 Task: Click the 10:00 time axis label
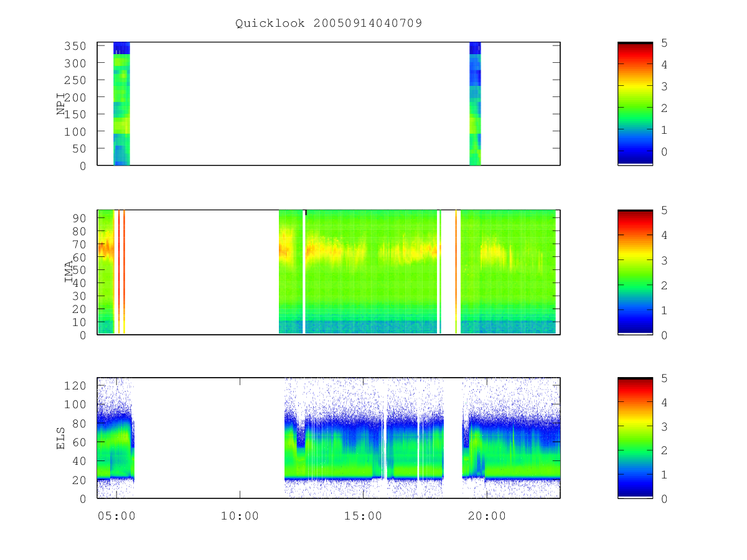pyautogui.click(x=240, y=515)
